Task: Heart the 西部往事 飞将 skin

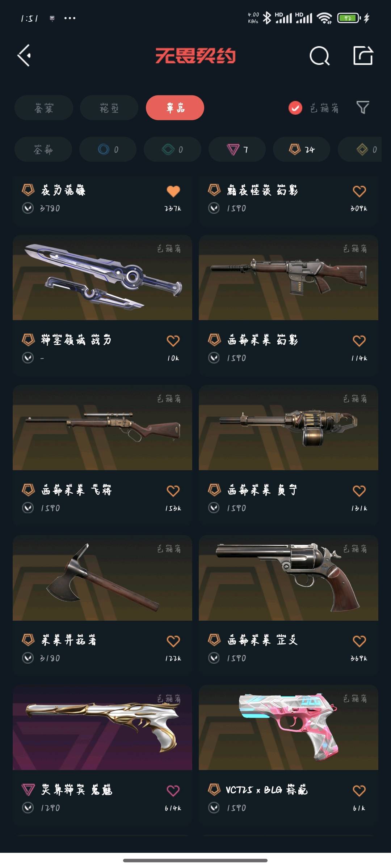Action: 173,491
